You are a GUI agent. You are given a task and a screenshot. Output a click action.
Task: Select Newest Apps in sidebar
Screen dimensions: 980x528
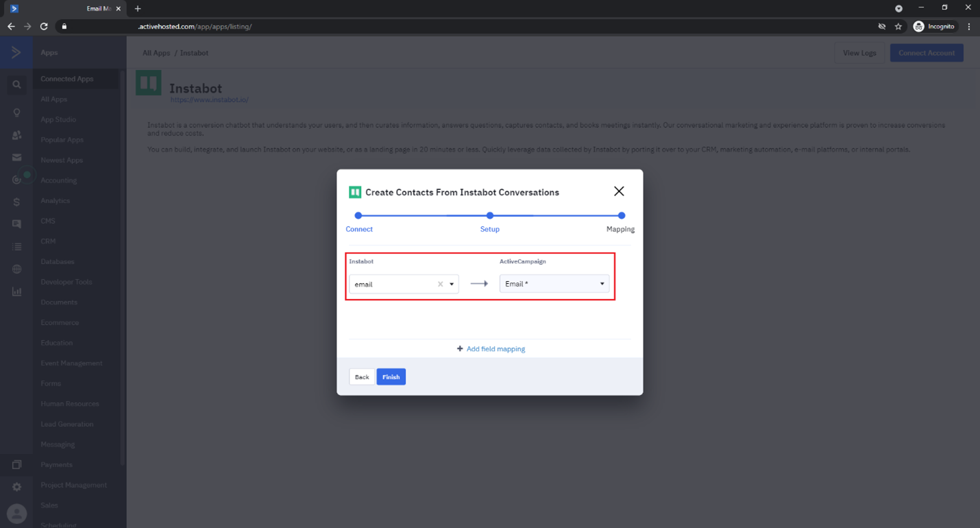pyautogui.click(x=62, y=160)
